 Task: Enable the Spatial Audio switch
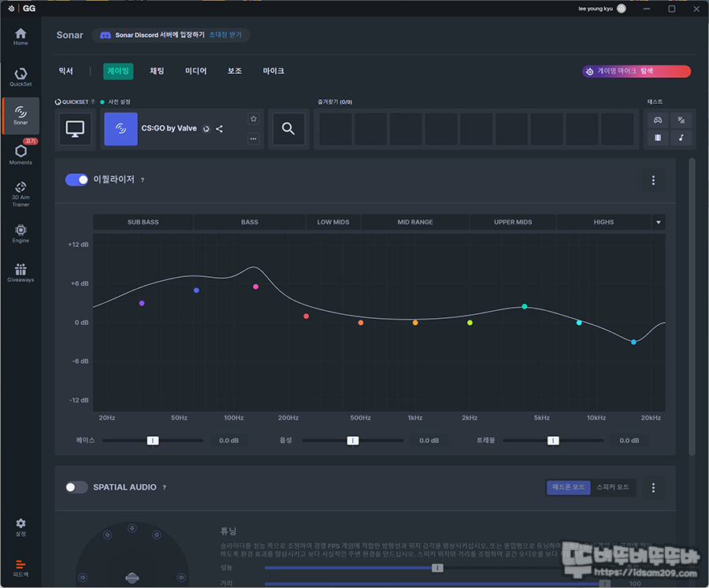[76, 487]
